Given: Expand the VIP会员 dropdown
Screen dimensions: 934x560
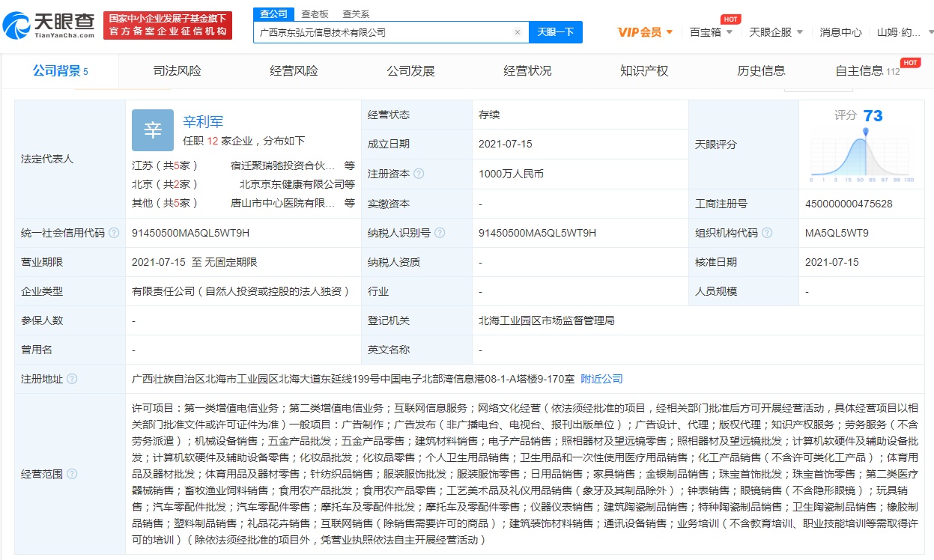Looking at the screenshot, I should coord(645,32).
